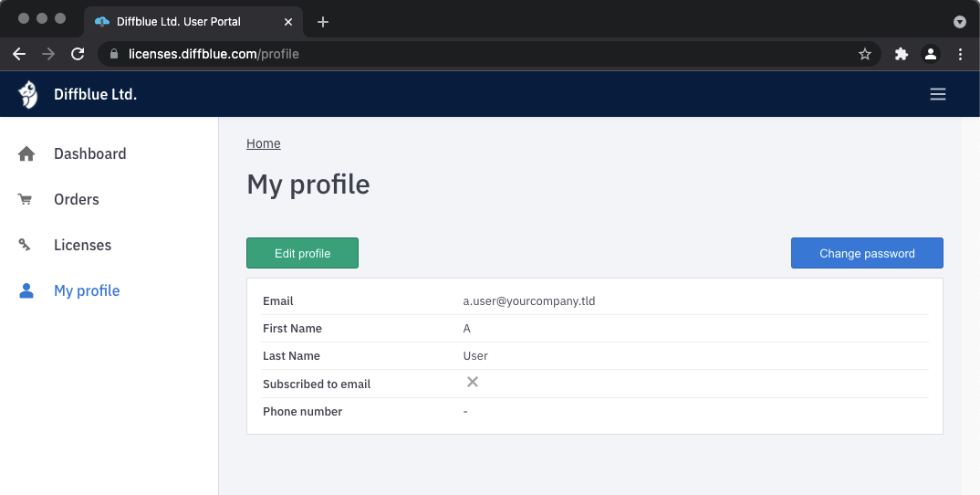Reload the page

pos(78,54)
